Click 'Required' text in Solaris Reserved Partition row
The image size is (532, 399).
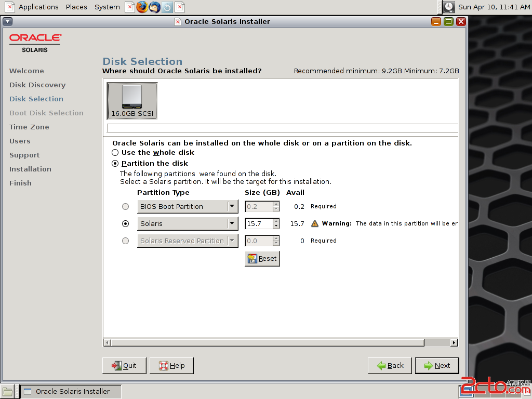324,241
